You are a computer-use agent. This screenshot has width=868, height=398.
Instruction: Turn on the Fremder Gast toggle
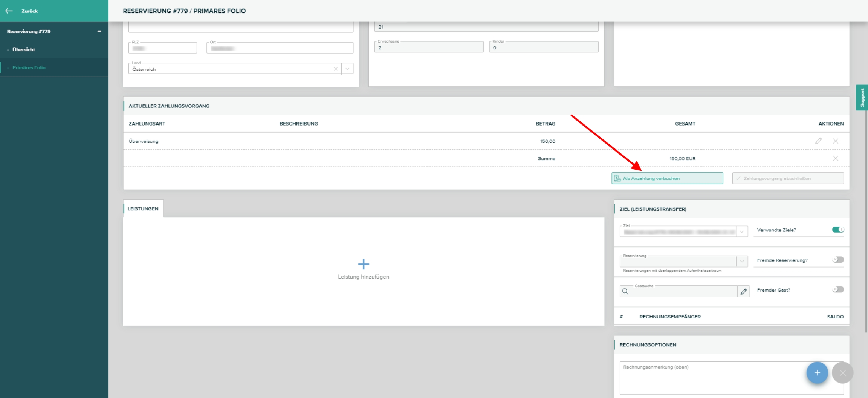838,289
